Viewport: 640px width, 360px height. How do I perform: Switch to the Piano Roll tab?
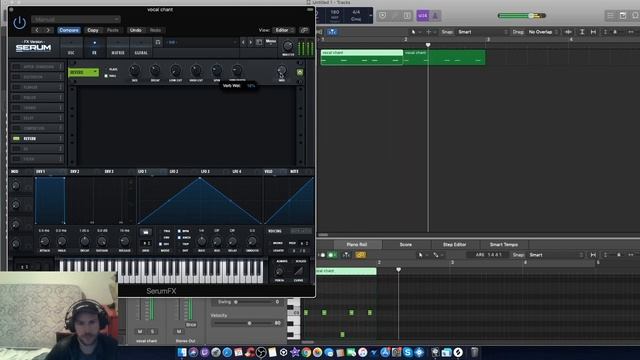click(x=357, y=244)
